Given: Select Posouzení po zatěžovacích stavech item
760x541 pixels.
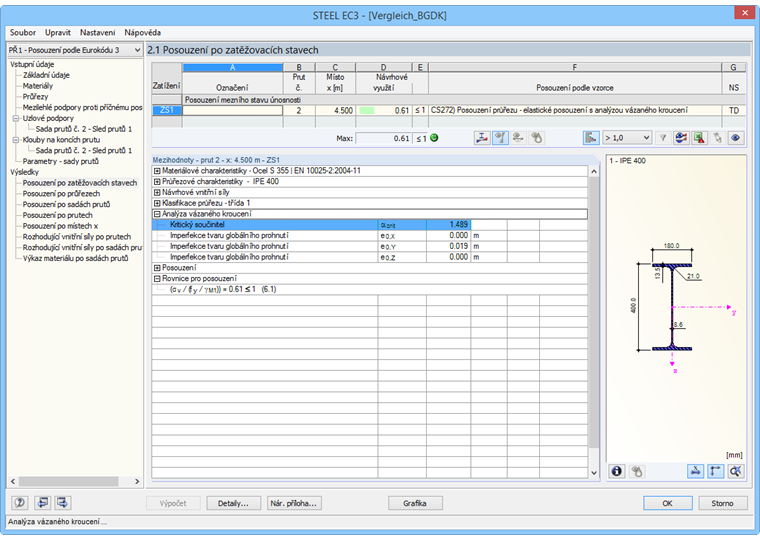Looking at the screenshot, I should [x=79, y=183].
